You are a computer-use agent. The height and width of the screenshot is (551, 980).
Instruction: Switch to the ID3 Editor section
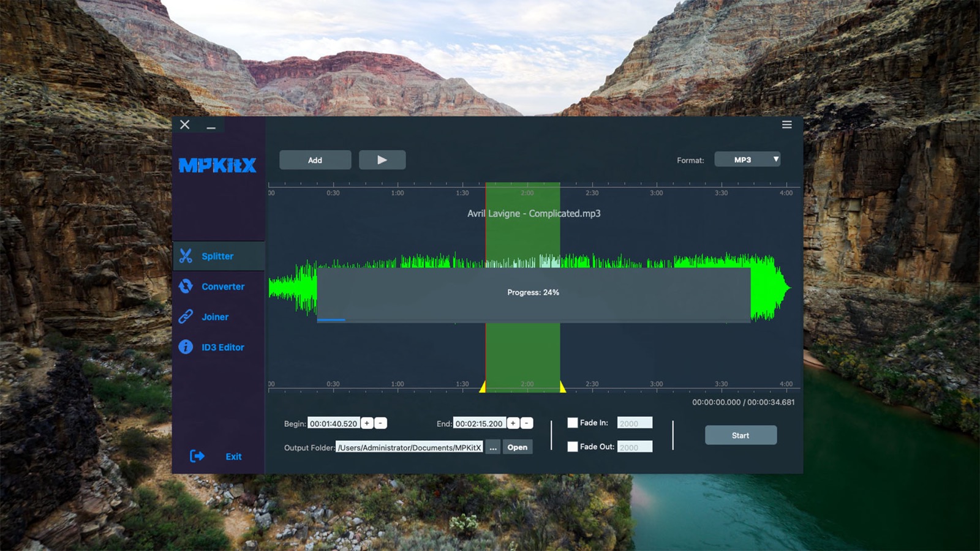click(x=219, y=347)
